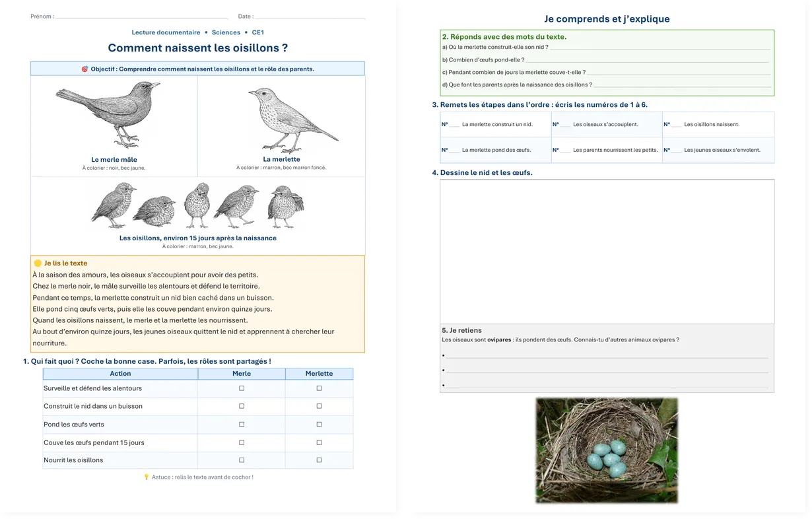Viewport: 812px width, 519px height.
Task: Check the Merlette box for 'Construit le nid dans un buisson'
Action: (319, 406)
